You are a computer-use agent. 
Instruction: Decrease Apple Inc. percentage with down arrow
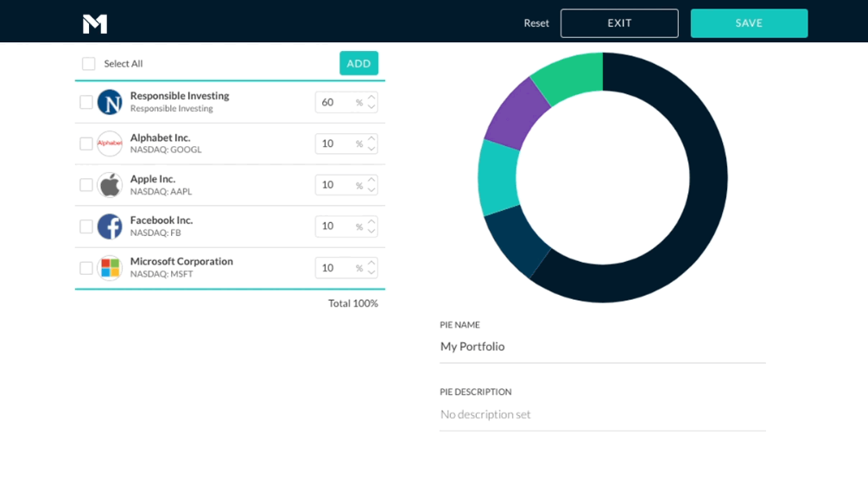point(371,190)
